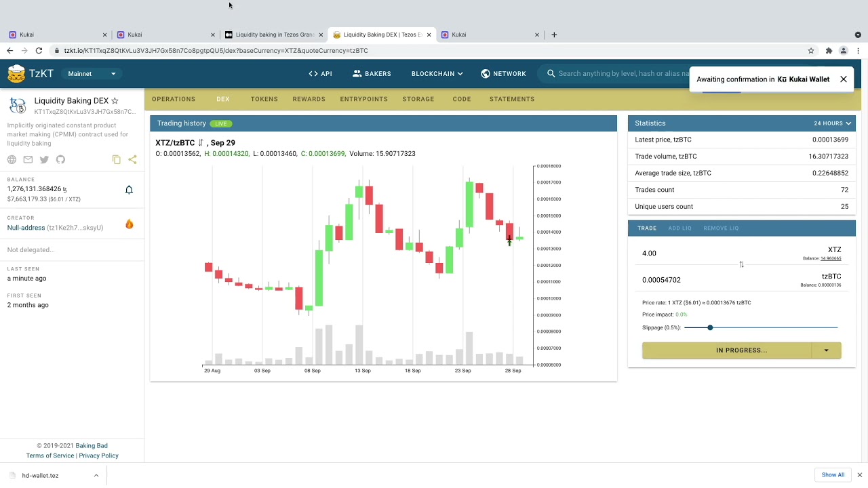Screen dimensions: 868x488
Task: Adjust the Slippage slider handle
Action: (710, 328)
